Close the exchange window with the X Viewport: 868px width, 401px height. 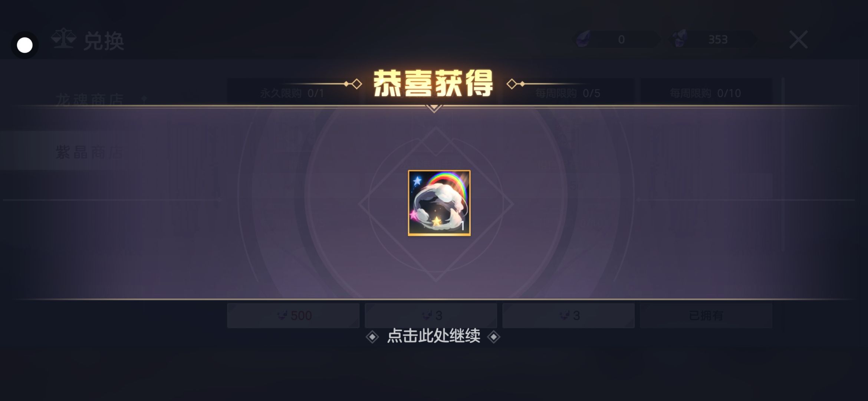pos(798,40)
